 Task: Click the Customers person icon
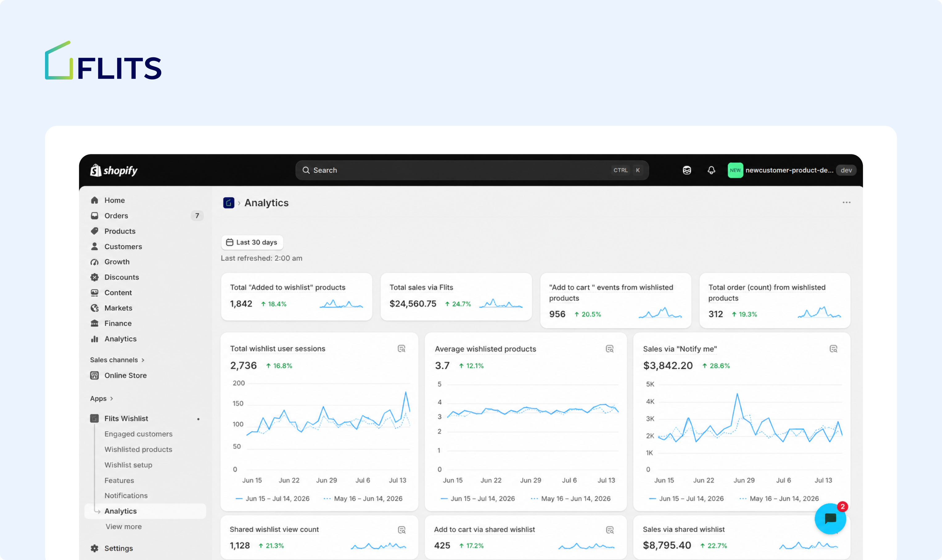94,247
